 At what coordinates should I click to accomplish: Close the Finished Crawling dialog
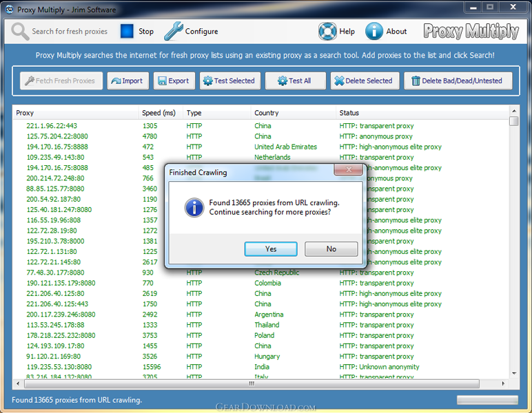pos(349,169)
